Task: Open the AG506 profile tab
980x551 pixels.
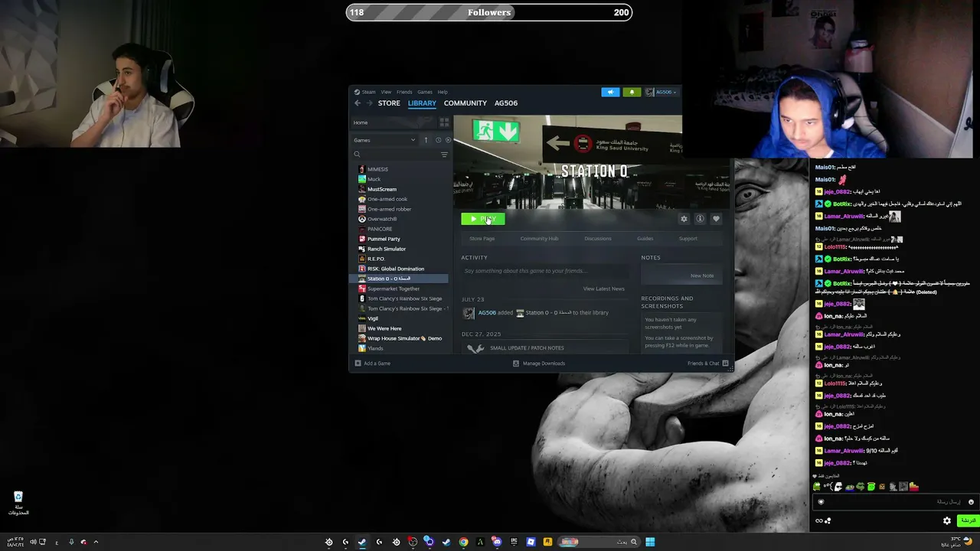Action: pyautogui.click(x=506, y=103)
